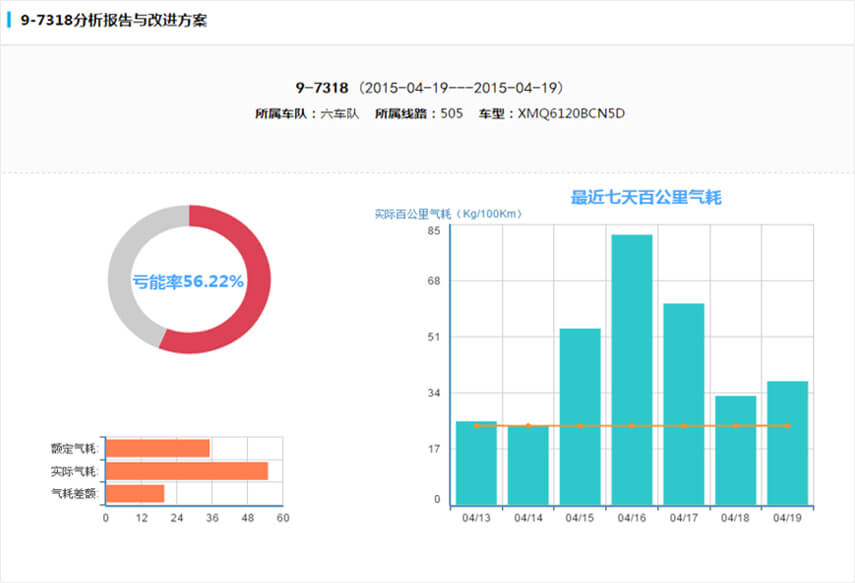
Task: Click the 04/16 bar in the weekly chart
Action: pos(631,370)
